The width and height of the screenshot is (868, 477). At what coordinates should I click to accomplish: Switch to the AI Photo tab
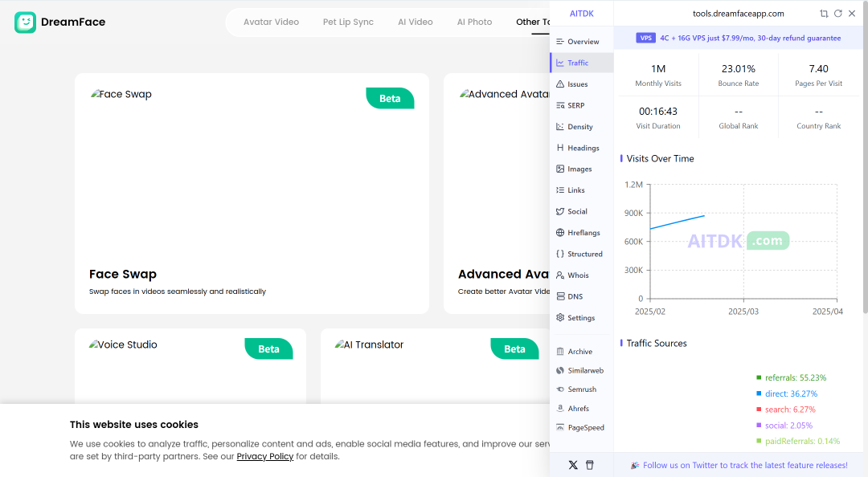pyautogui.click(x=474, y=22)
